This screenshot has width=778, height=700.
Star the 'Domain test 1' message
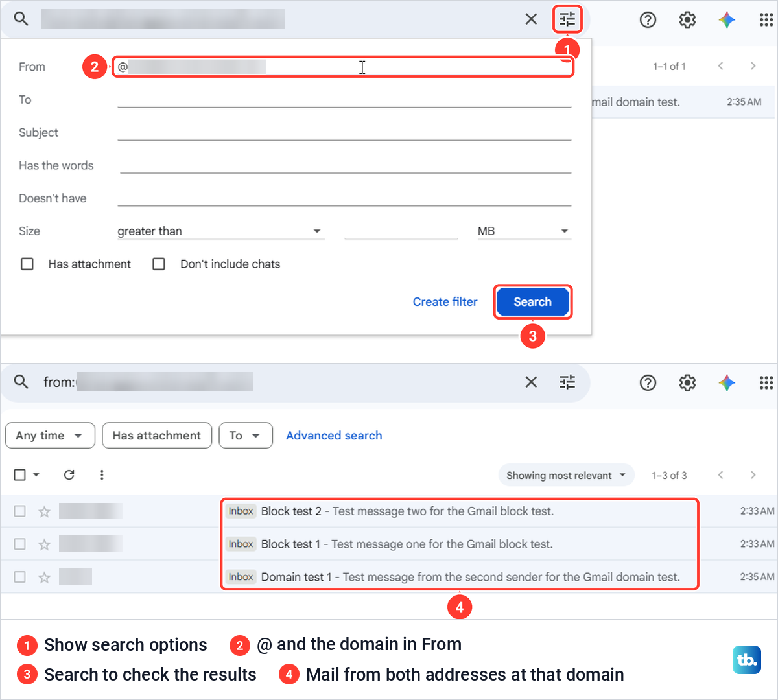(44, 577)
